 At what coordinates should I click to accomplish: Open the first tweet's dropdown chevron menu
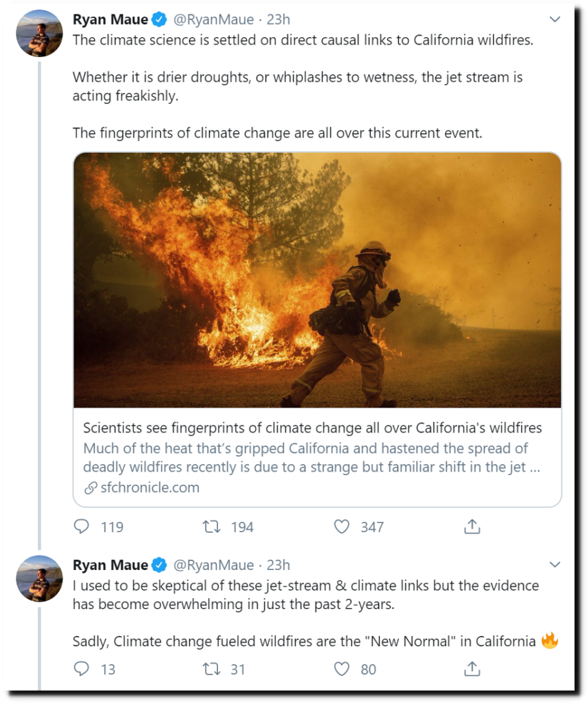(555, 19)
